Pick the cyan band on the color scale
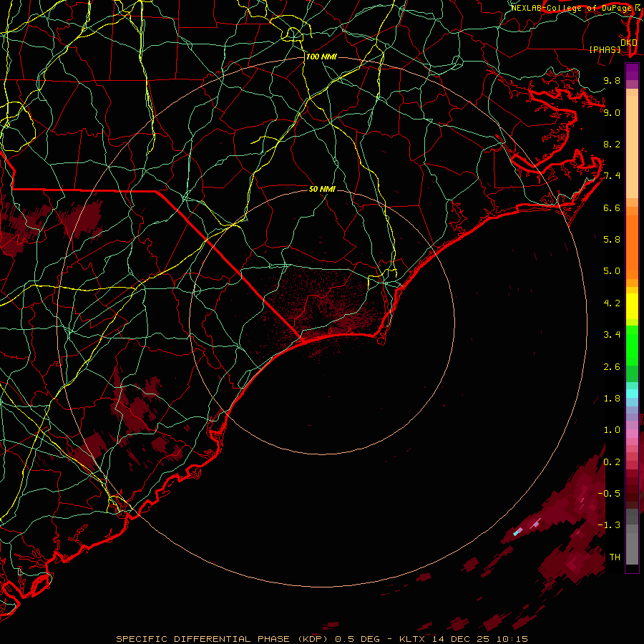 [632, 394]
